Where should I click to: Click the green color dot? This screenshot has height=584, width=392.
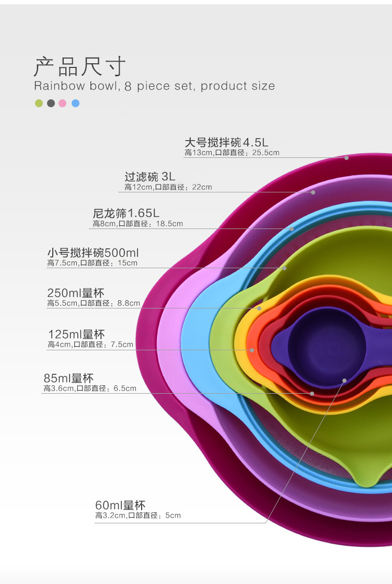[39, 103]
